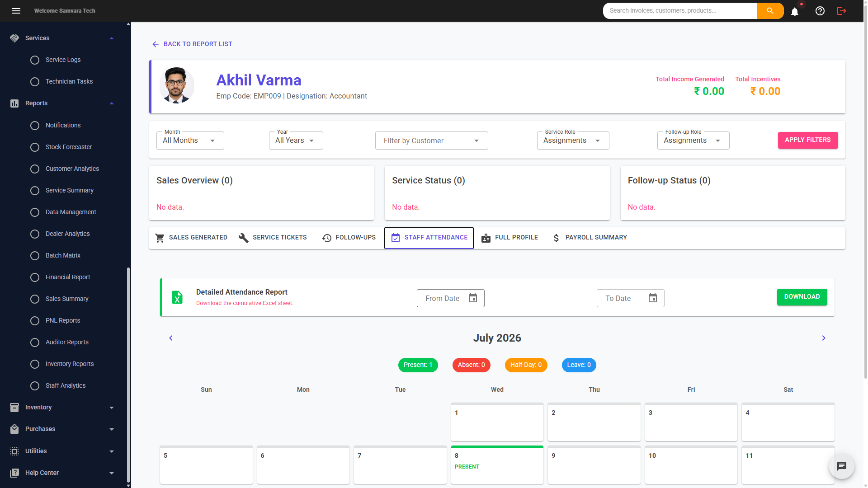Click the green Present: 1 badge
The height and width of the screenshot is (488, 868).
coord(418,365)
